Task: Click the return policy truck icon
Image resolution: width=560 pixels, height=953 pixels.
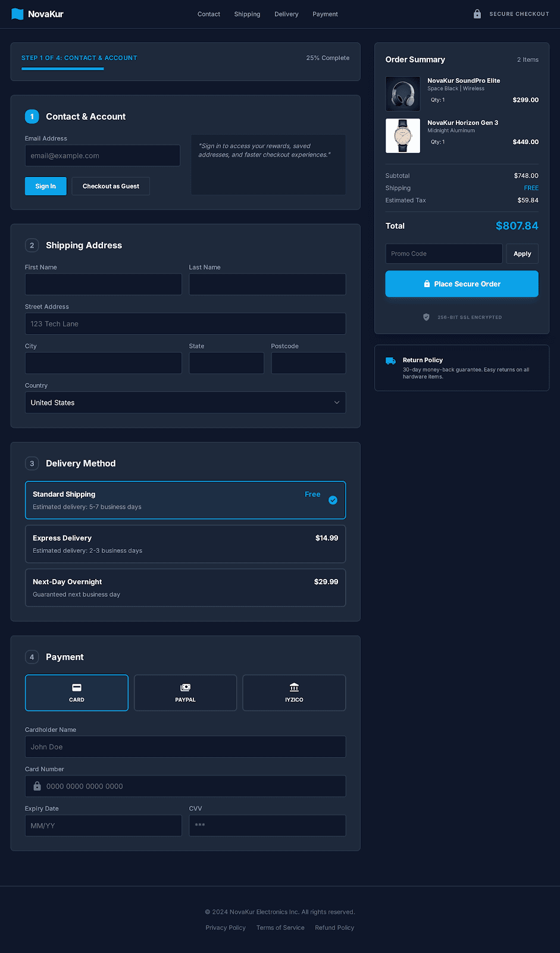Action: click(390, 361)
